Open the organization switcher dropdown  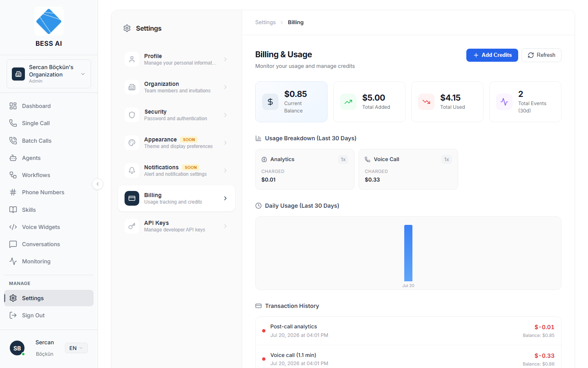point(49,74)
